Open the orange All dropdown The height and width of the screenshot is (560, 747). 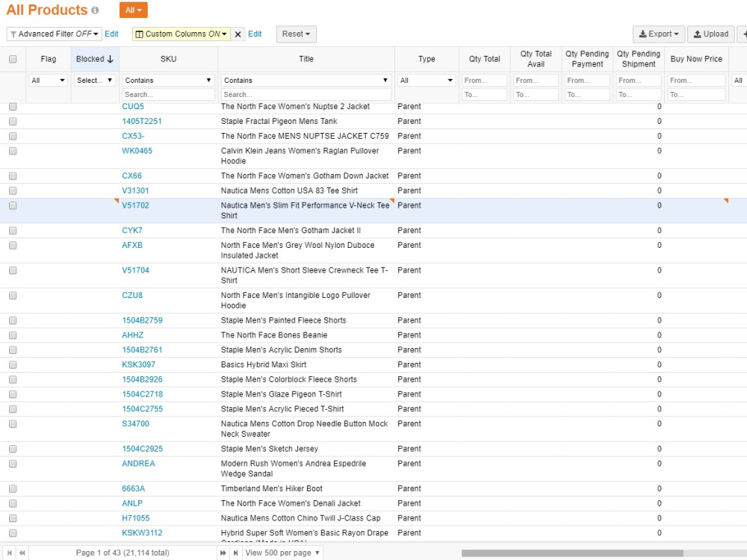tap(134, 10)
